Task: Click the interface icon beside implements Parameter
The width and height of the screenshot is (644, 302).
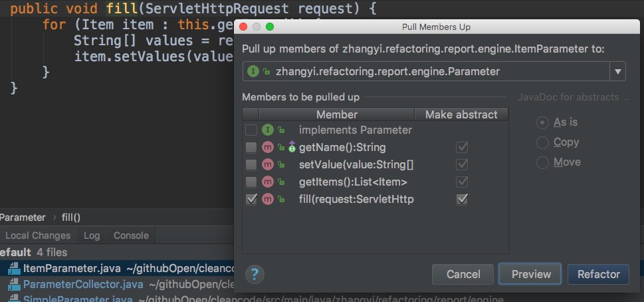Action: [x=268, y=130]
